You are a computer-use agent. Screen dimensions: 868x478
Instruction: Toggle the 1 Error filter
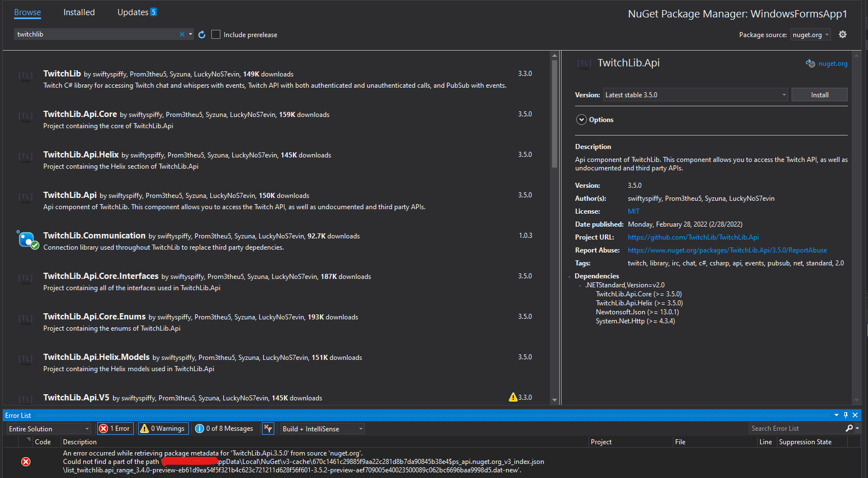tap(115, 429)
